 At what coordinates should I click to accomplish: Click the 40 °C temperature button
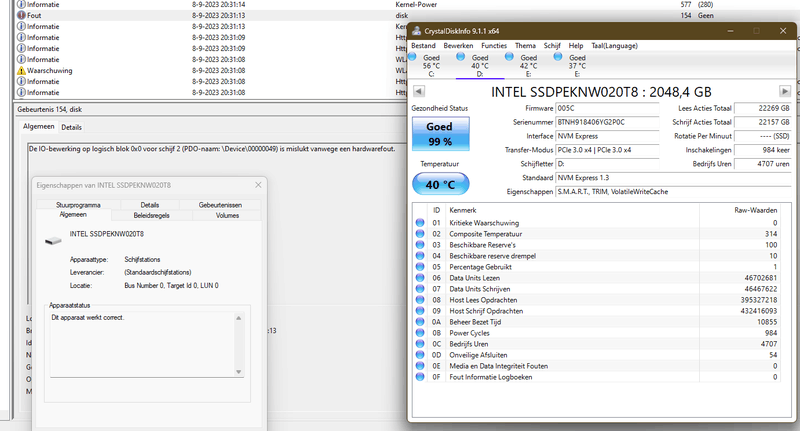pyautogui.click(x=440, y=184)
